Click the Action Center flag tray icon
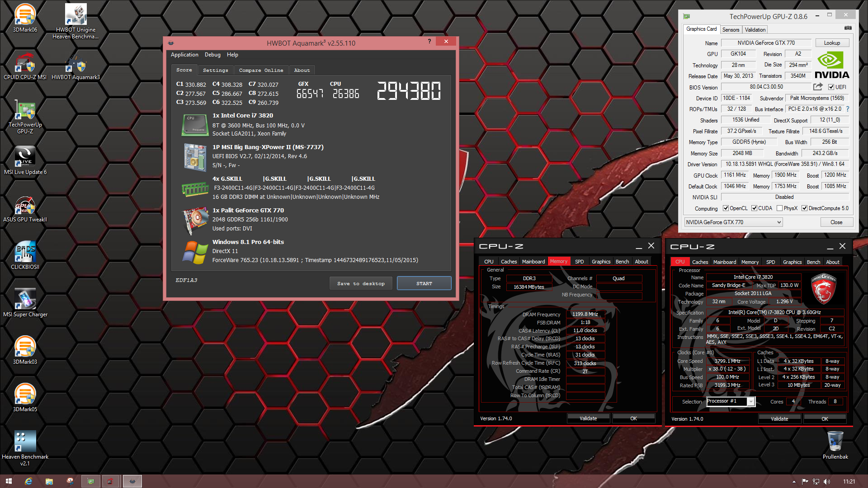Image resolution: width=868 pixels, height=488 pixels. pyautogui.click(x=805, y=481)
